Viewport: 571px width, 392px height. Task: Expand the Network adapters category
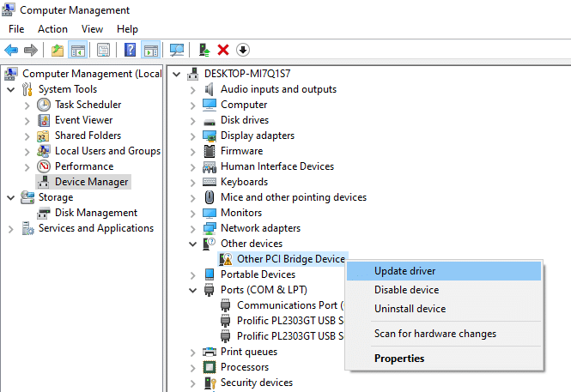193,229
